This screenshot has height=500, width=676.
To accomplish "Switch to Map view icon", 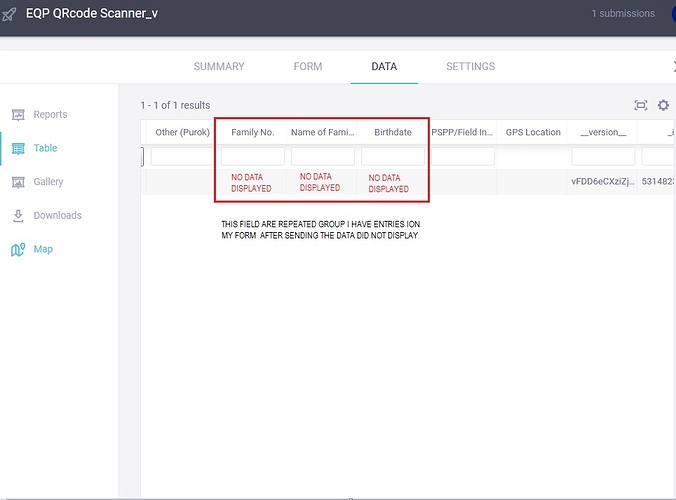I will 17,250.
